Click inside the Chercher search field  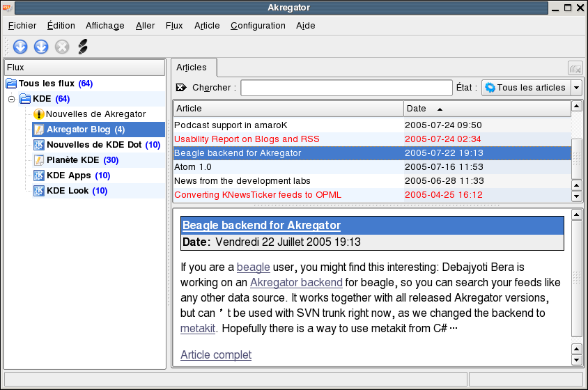point(346,88)
